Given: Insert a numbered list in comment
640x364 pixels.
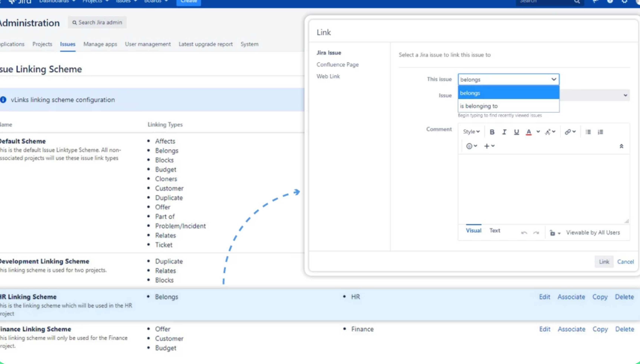Looking at the screenshot, I should tap(600, 132).
